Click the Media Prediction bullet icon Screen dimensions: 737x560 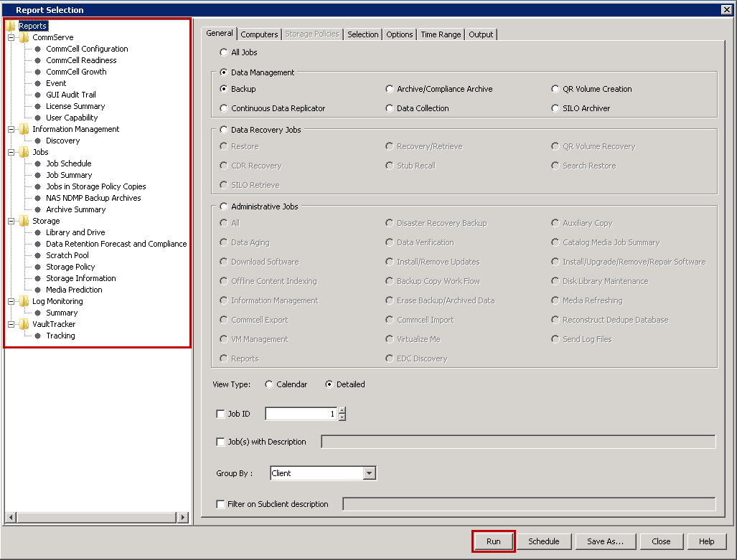(37, 290)
